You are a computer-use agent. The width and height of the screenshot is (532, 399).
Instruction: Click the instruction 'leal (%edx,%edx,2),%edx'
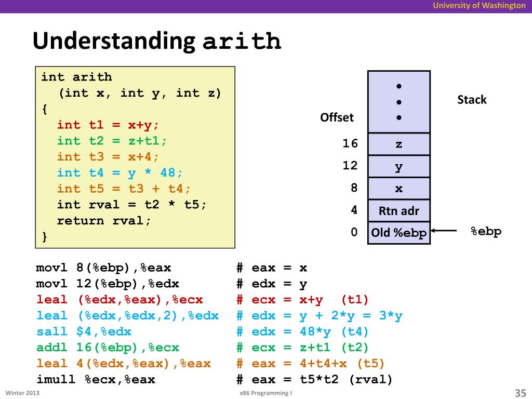tap(127, 316)
